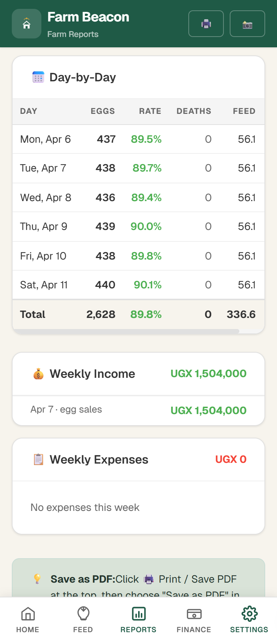Click the clipboard Weekly Expenses icon
Screen dimensions: 277x644
(38, 459)
